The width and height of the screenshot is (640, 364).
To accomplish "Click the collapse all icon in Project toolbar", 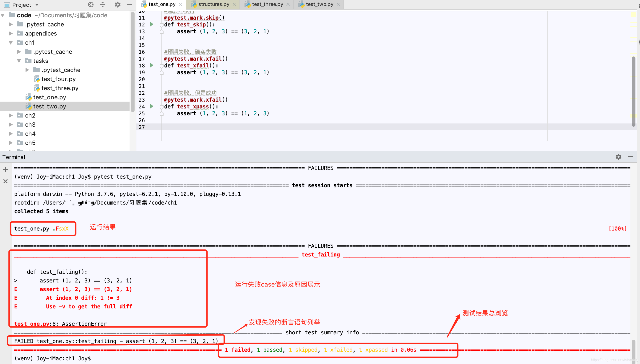I will pos(103,5).
